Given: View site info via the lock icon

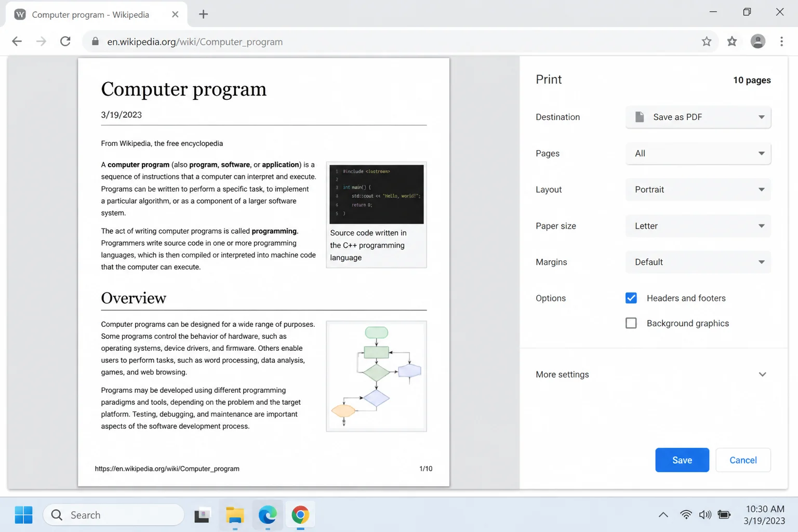Looking at the screenshot, I should click(x=95, y=42).
